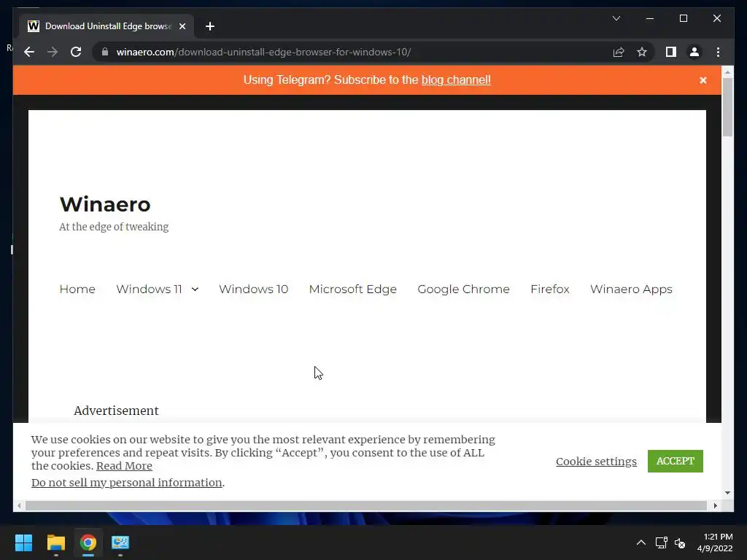Viewport: 747px width, 560px height.
Task: Open the Windows Start menu
Action: pos(23,542)
